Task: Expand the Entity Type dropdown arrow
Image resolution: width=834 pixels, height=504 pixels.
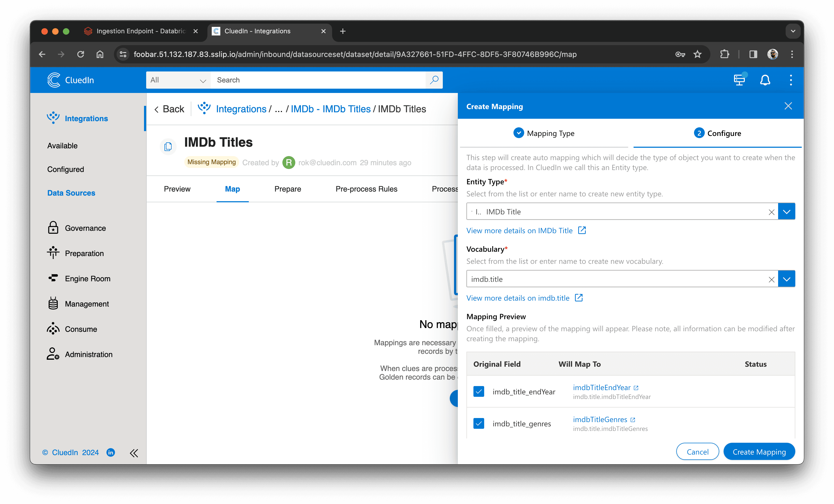Action: 786,211
